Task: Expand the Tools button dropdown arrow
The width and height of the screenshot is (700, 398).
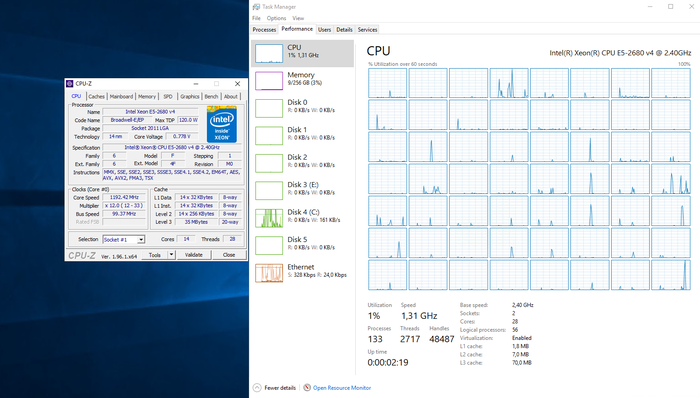Action: (171, 255)
